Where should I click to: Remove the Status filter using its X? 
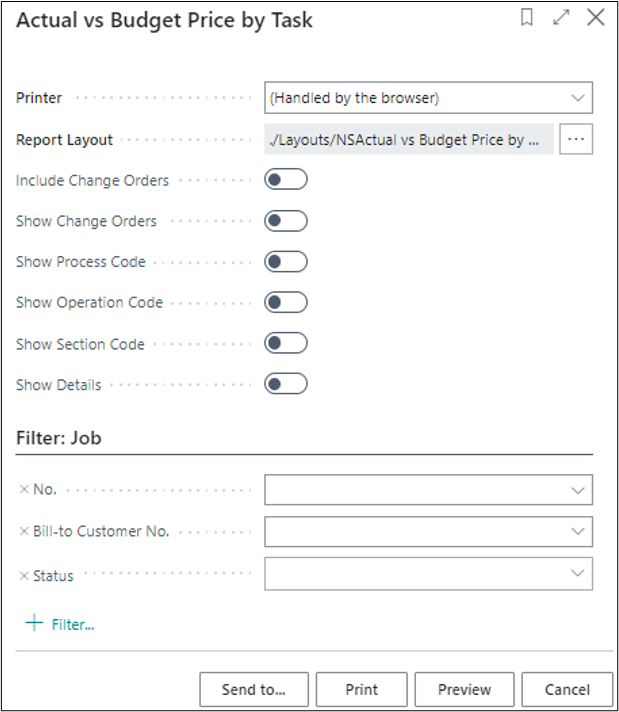[24, 575]
